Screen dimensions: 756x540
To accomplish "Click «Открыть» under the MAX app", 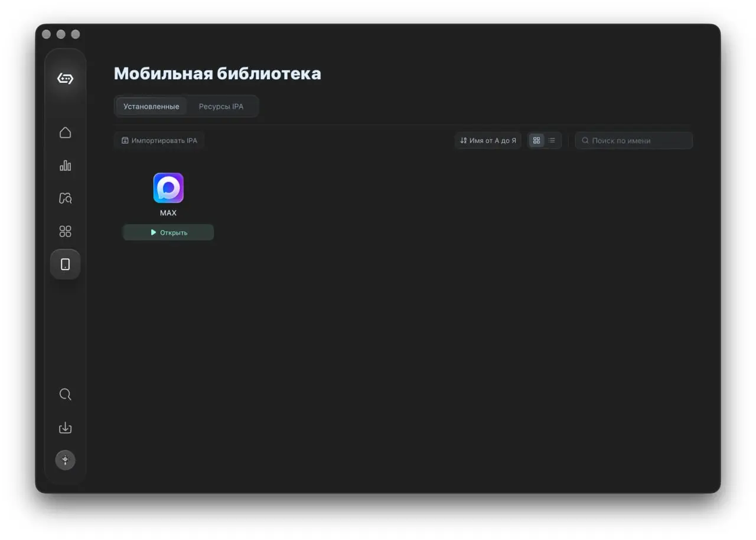I will [x=168, y=232].
